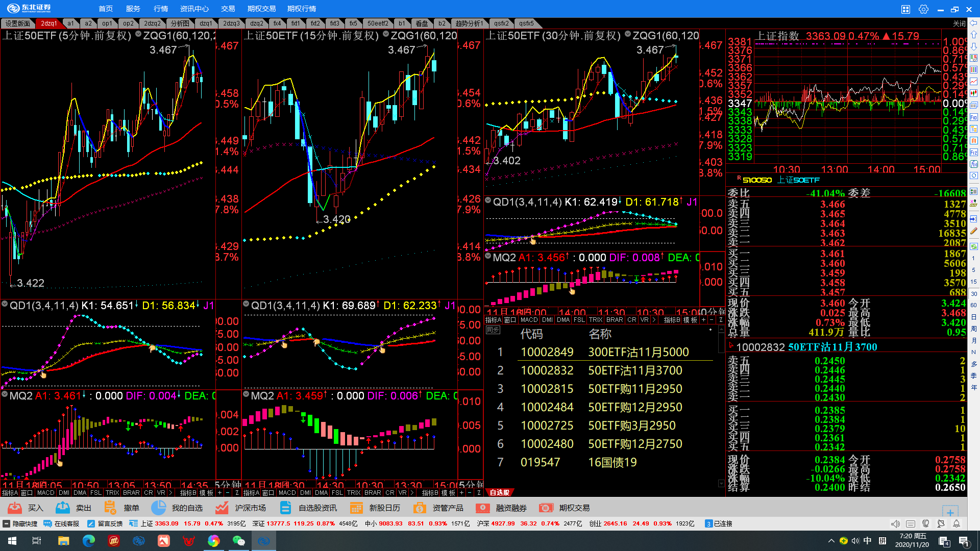Open the 期权交易 menu in top bar

261,9
